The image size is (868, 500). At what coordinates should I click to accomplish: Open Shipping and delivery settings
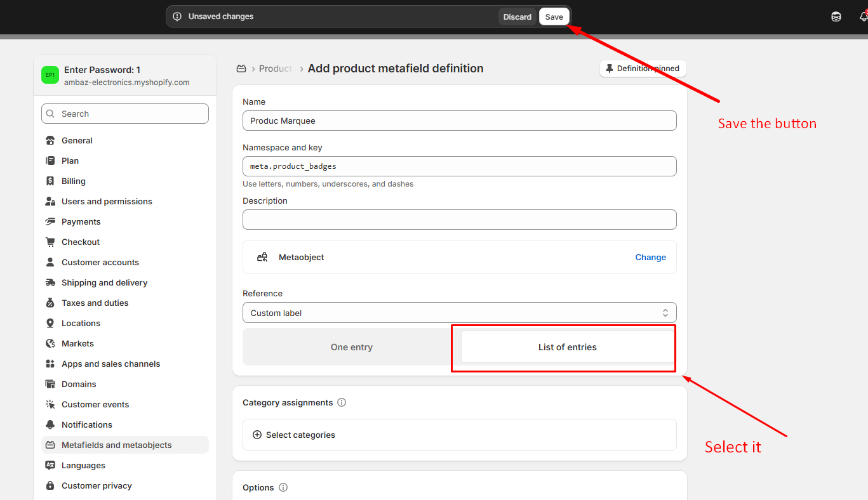pyautogui.click(x=104, y=282)
